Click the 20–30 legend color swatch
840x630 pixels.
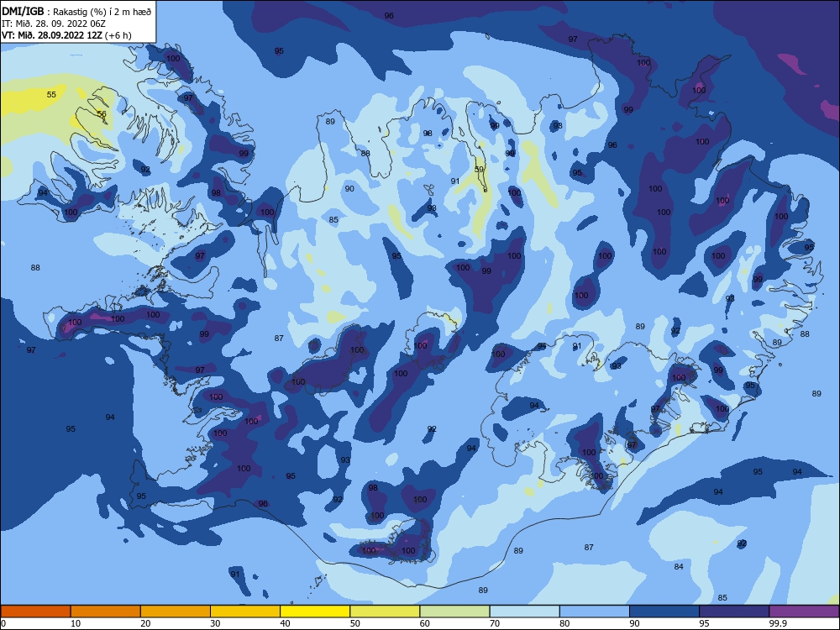coord(176,612)
